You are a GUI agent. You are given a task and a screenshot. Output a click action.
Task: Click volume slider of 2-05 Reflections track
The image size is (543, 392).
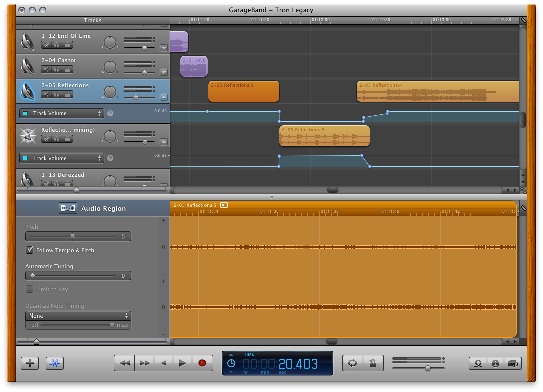[139, 98]
